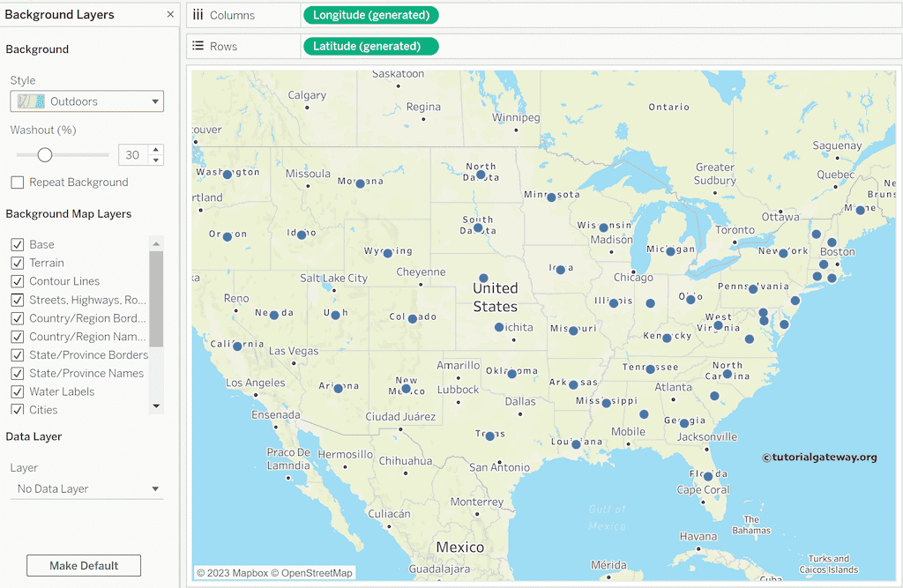Viewport: 903px width, 588px height.
Task: Click the Arkansas data point
Action: 573,384
